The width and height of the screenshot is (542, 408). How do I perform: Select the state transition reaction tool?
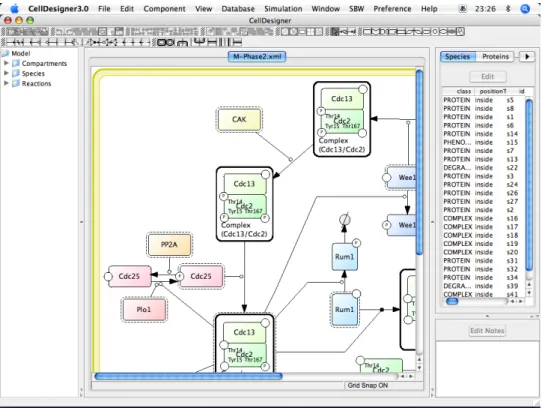[x=11, y=43]
